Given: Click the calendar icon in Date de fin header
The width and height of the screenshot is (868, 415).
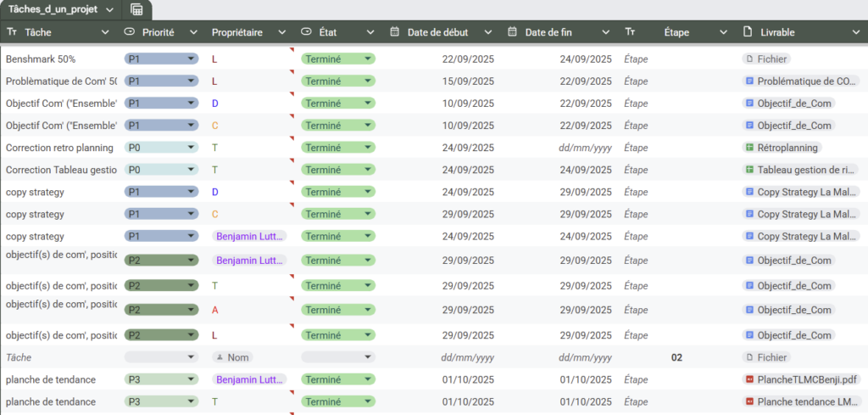Looking at the screenshot, I should 513,32.
